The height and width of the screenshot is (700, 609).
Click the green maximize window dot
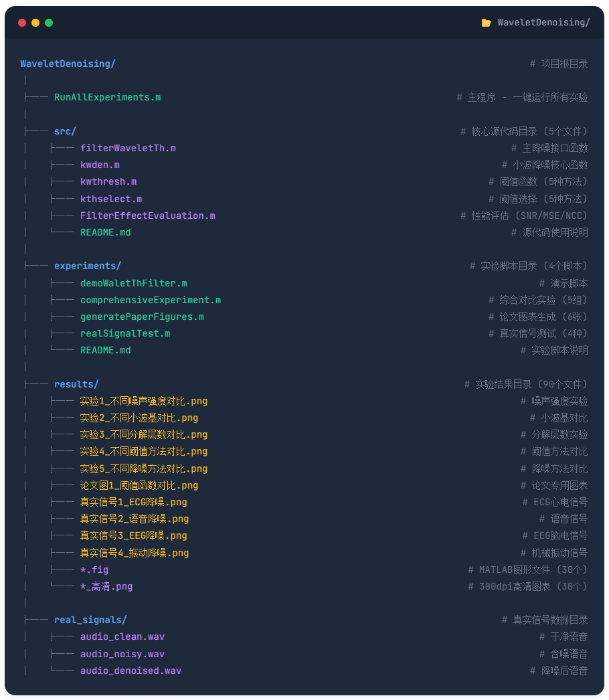pyautogui.click(x=49, y=23)
